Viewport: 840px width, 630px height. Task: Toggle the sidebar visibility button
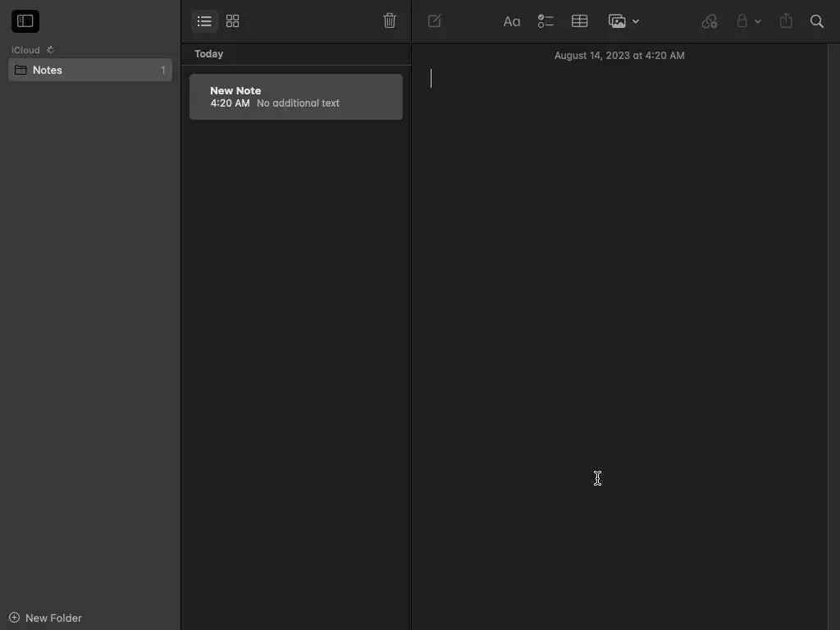pos(25,21)
